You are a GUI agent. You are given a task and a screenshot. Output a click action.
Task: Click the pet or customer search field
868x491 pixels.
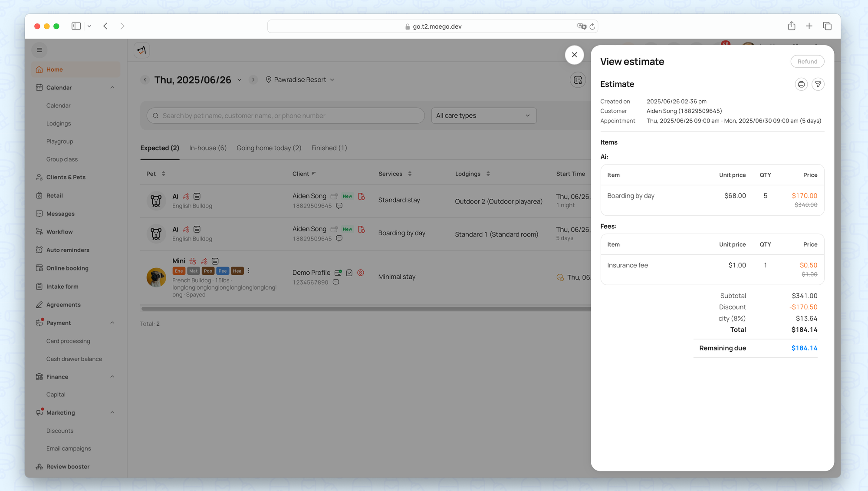tap(286, 115)
